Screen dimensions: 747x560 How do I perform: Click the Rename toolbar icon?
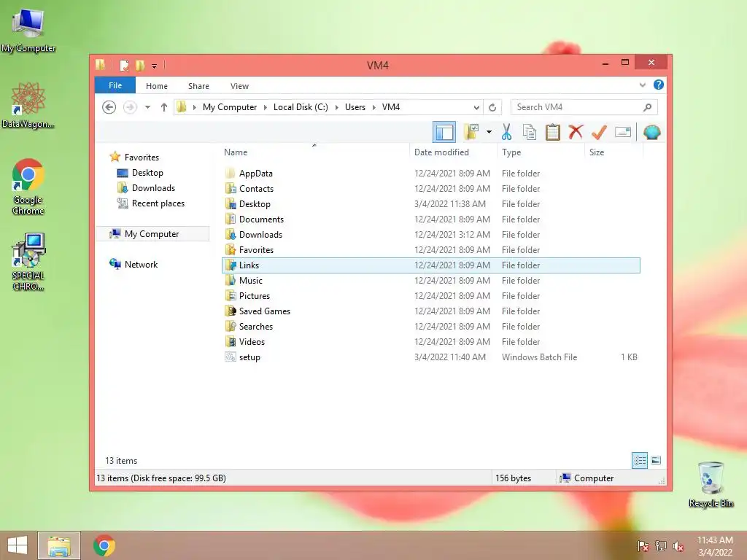(x=623, y=132)
